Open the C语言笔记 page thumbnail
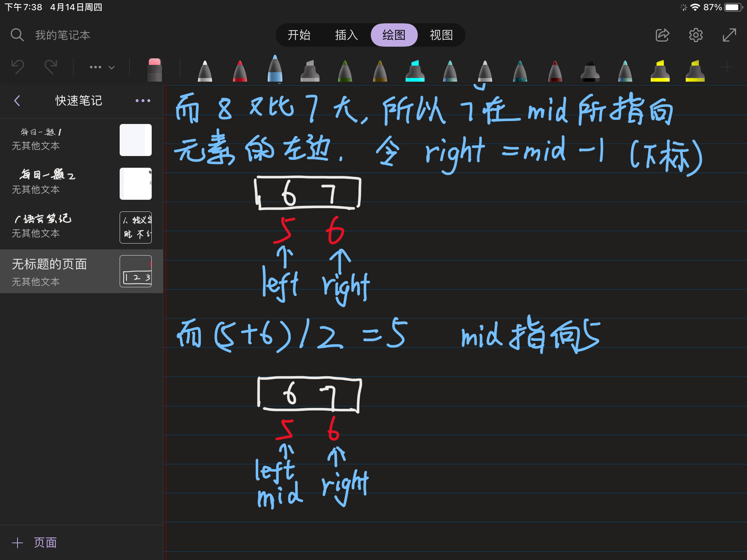Screen dimensions: 747x560 pos(135,227)
